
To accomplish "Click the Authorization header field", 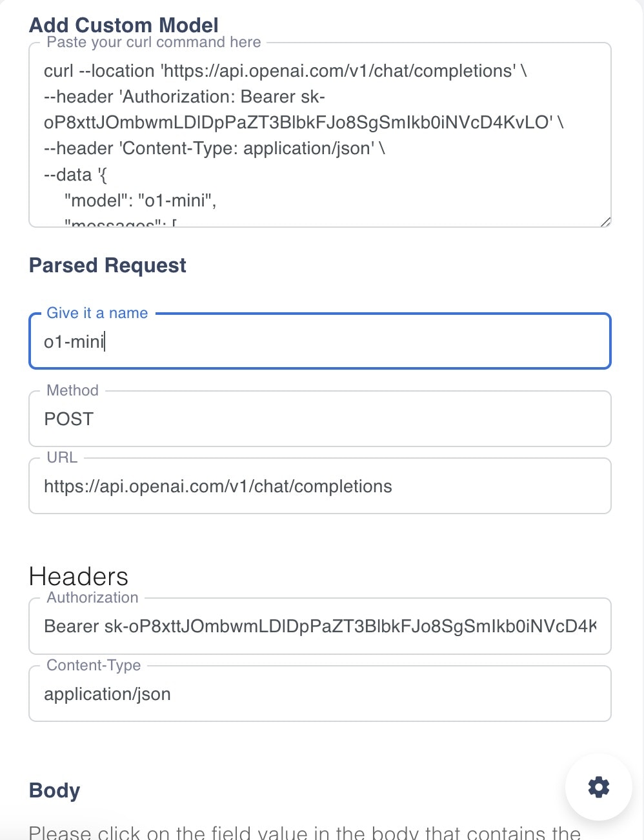I will (320, 626).
